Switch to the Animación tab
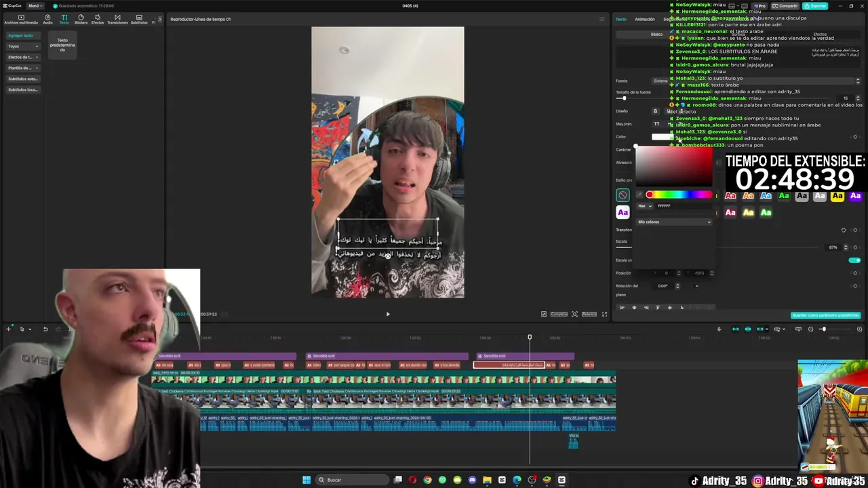 point(645,19)
